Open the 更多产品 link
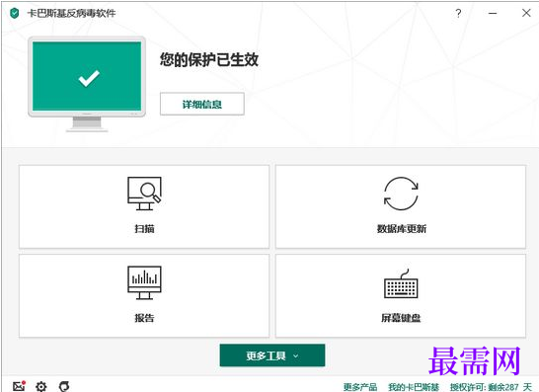 click(360, 387)
